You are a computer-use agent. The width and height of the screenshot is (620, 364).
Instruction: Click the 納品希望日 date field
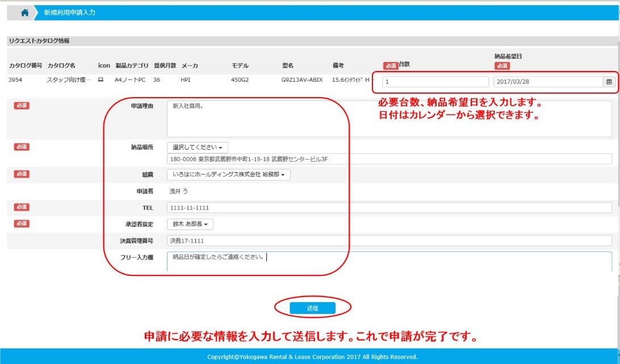[x=548, y=82]
